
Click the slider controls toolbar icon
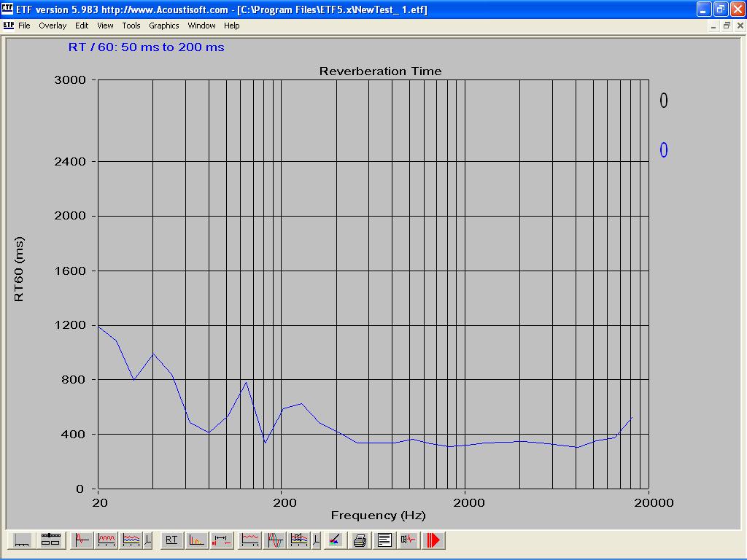click(50, 540)
